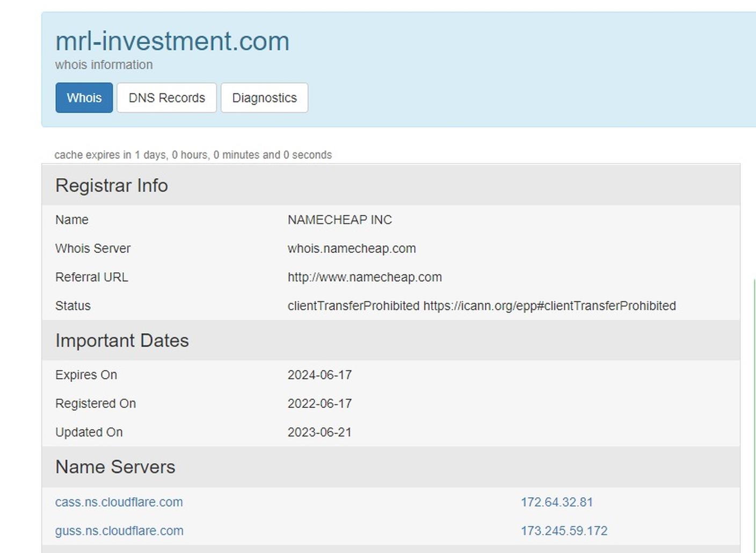Click the cache expires notice text
Viewport: 756px width, 553px height.
193,155
